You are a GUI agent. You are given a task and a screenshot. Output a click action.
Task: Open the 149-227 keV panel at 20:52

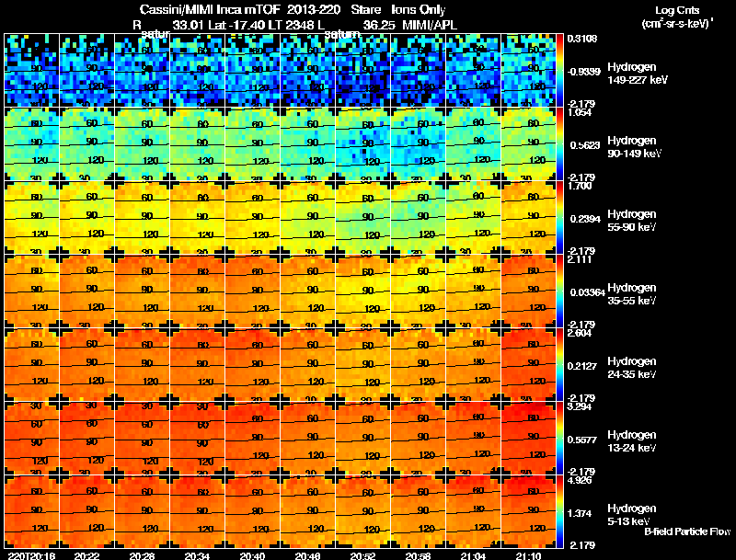pyautogui.click(x=362, y=71)
